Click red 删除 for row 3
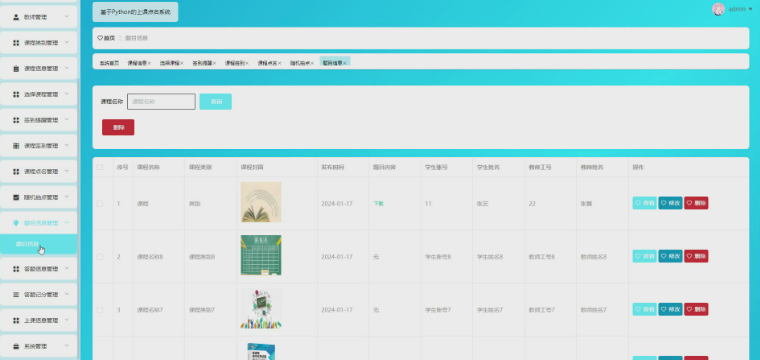Image resolution: width=760 pixels, height=360 pixels. [x=696, y=309]
